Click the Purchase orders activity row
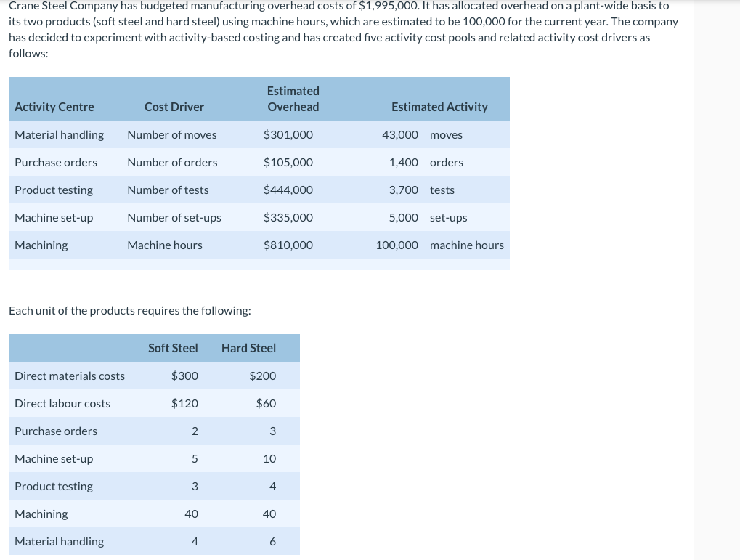Screen dimensions: 740x560 tap(56, 162)
